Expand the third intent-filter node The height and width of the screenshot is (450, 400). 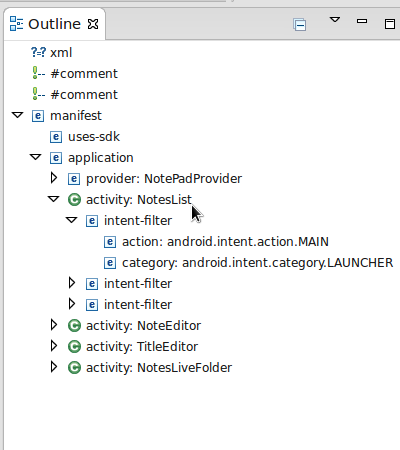tap(72, 304)
